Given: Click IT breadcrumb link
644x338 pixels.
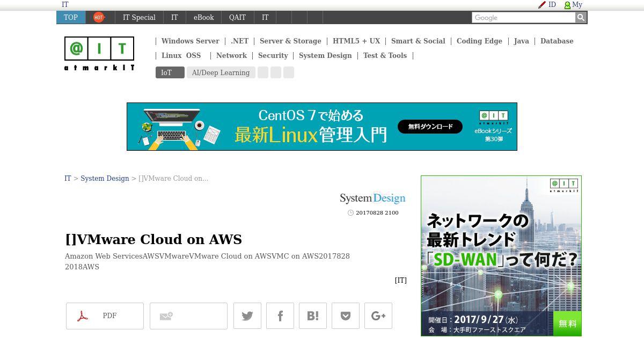Looking at the screenshot, I should (68, 178).
